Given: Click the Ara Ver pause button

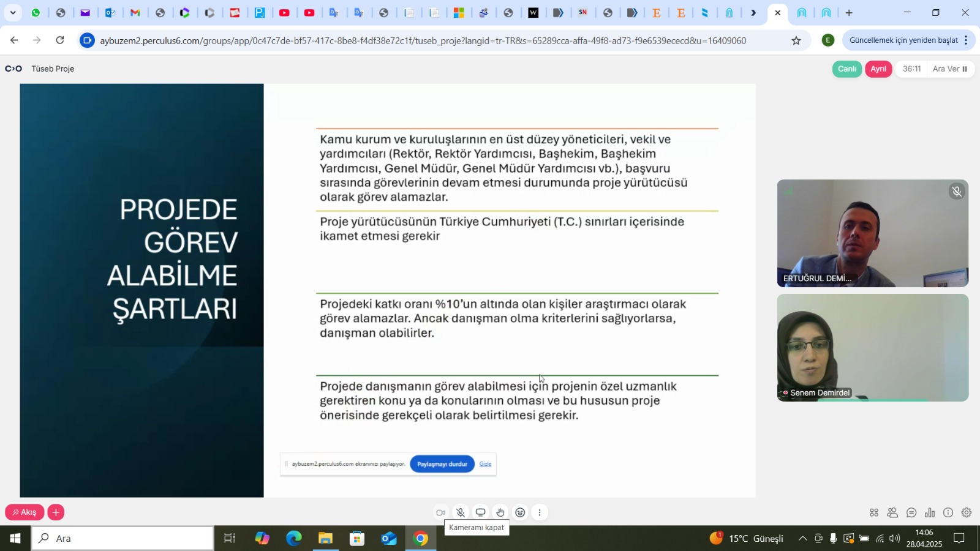Looking at the screenshot, I should pos(949,69).
